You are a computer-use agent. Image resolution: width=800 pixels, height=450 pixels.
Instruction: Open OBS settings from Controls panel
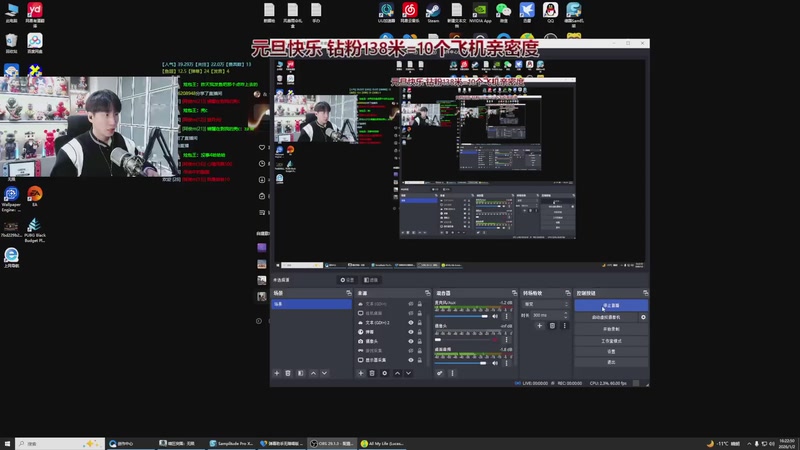point(611,352)
